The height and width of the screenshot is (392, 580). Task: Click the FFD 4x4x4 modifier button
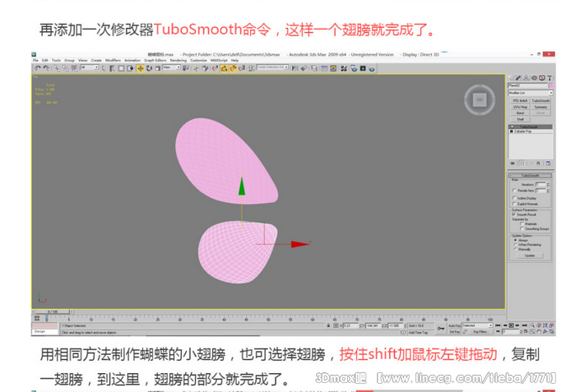[x=520, y=100]
